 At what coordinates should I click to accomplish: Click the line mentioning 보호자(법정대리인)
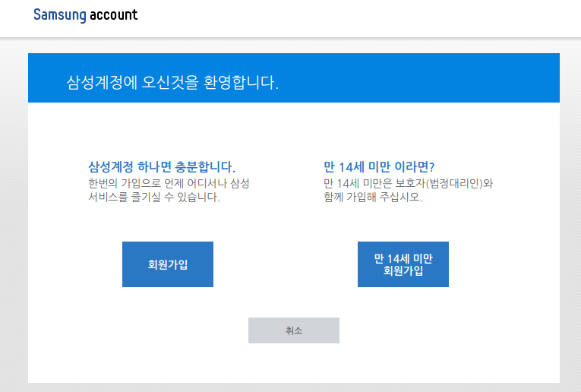(408, 184)
